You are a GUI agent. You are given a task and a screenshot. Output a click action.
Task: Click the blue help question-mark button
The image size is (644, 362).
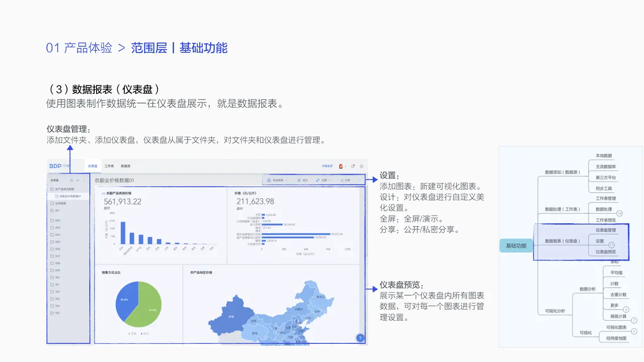point(360,338)
